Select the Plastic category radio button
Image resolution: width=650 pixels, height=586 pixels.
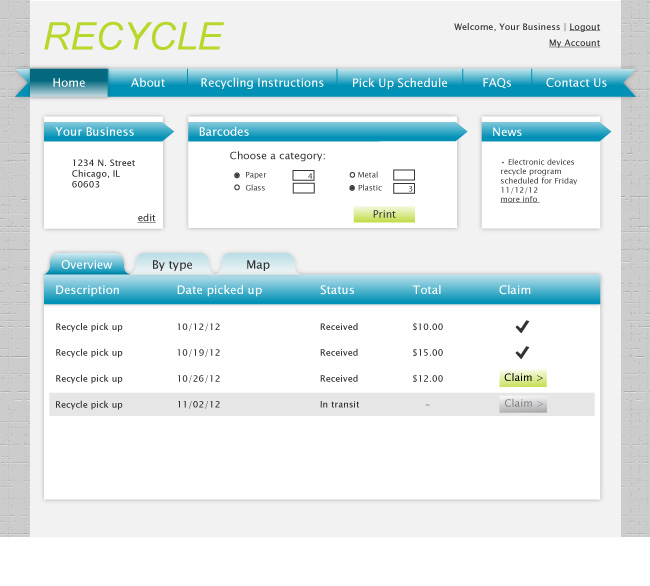coord(352,188)
